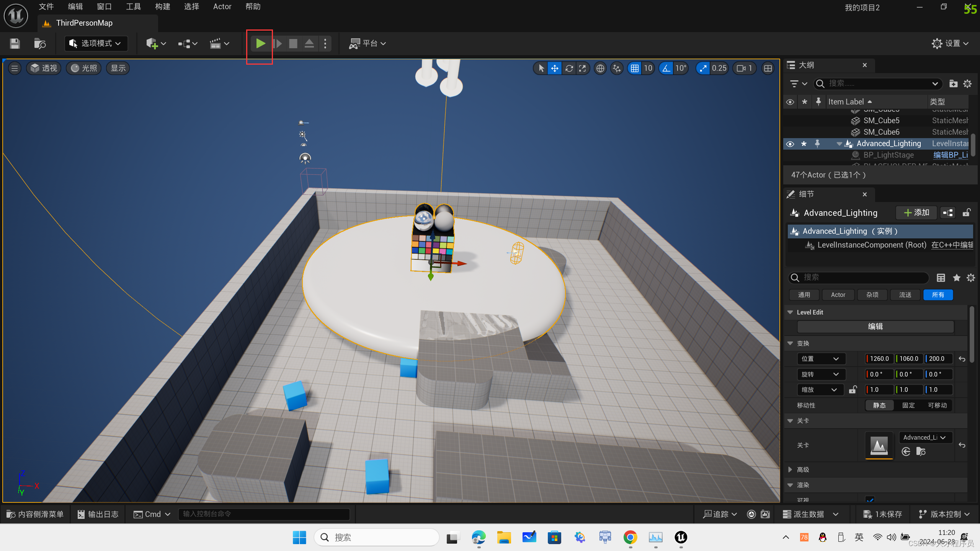Image resolution: width=980 pixels, height=551 pixels.
Task: Toggle visibility eye of Advanced_Lighting actor
Action: coord(790,144)
